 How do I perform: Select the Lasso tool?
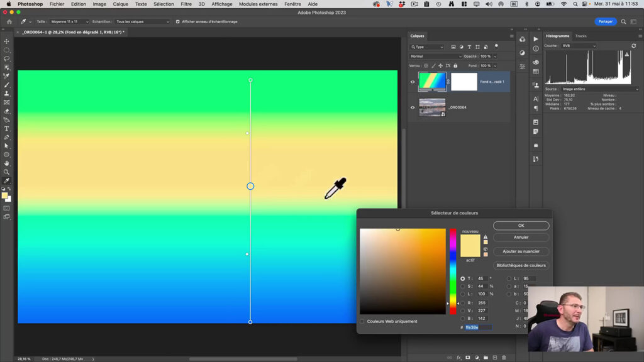click(x=6, y=58)
